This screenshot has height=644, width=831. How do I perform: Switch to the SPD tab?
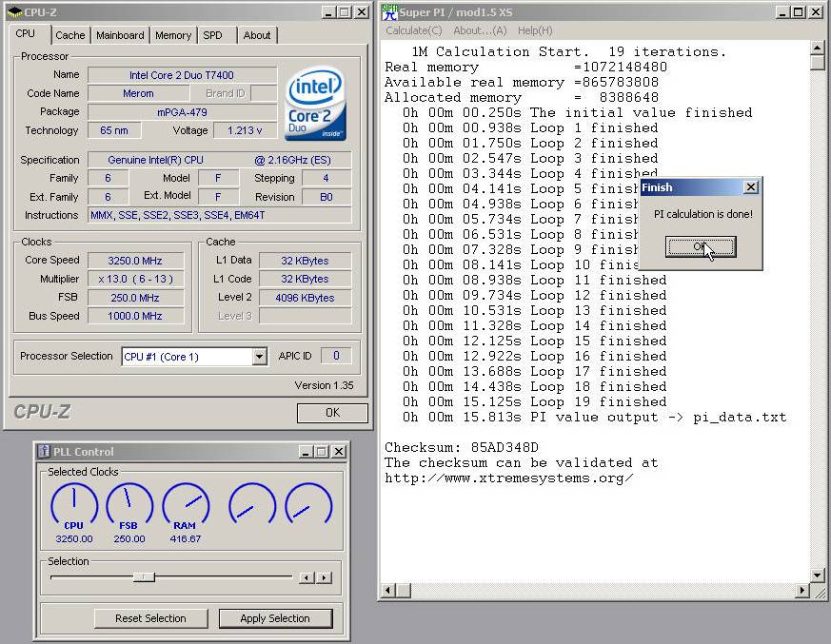pyautogui.click(x=212, y=35)
